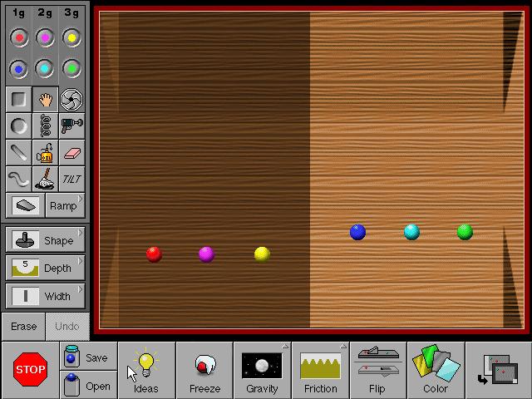Screen dimensions: 532x399
Task: Save the current marble board
Action: (89, 356)
